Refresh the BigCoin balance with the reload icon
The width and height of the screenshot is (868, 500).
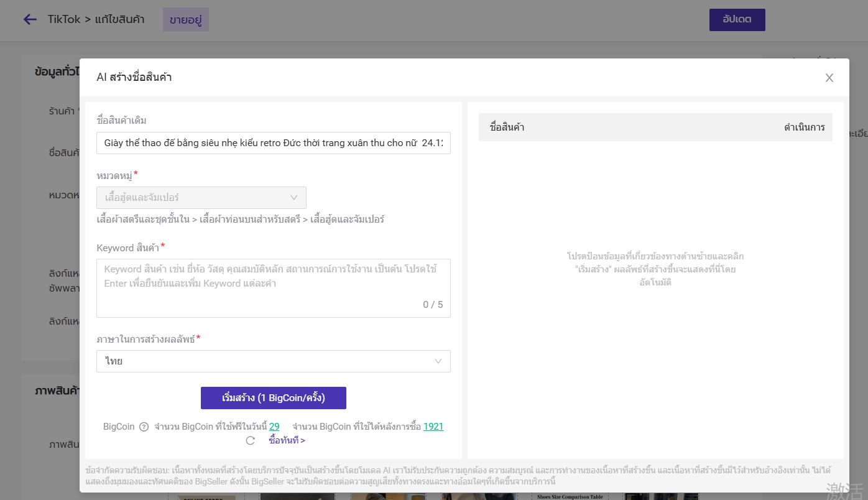tap(251, 440)
